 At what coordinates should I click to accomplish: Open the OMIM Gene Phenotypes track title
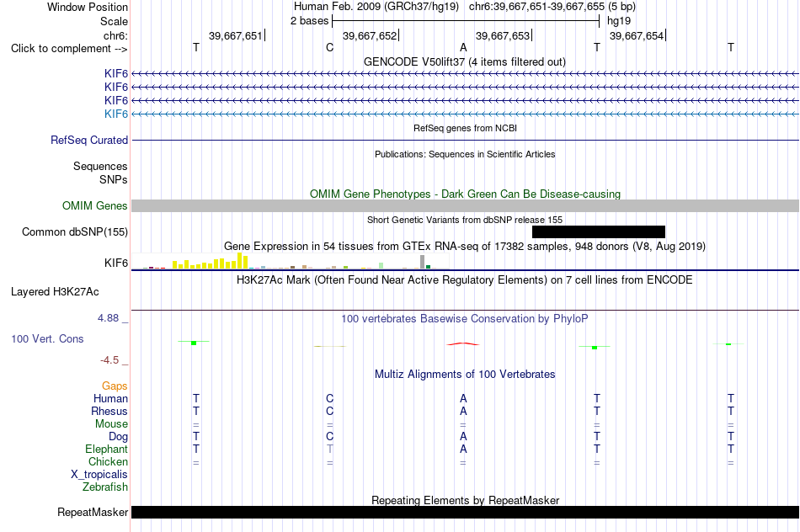(x=465, y=194)
